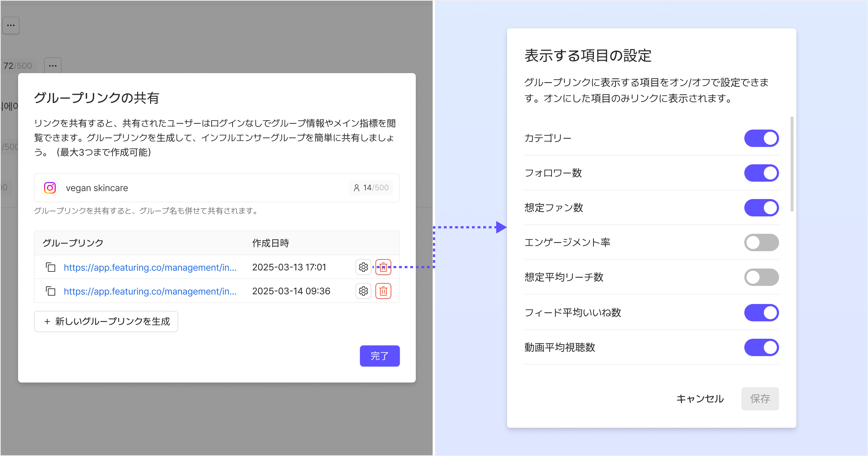Screen dimensions: 868x456
Task: Open settings gear for the 2025-03-14 link
Action: click(363, 291)
